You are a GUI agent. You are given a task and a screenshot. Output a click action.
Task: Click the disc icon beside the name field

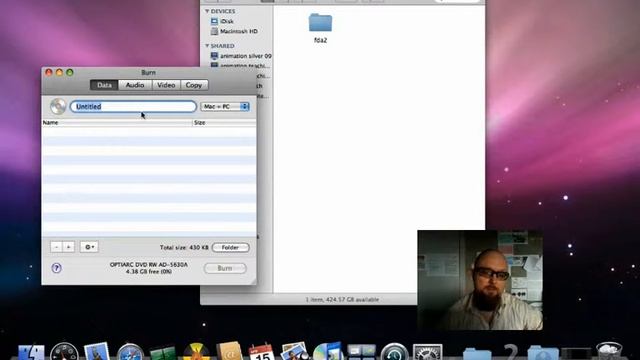pyautogui.click(x=58, y=107)
